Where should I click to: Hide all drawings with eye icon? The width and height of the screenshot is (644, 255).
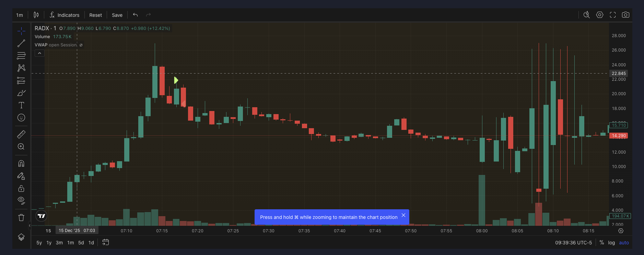point(21,200)
